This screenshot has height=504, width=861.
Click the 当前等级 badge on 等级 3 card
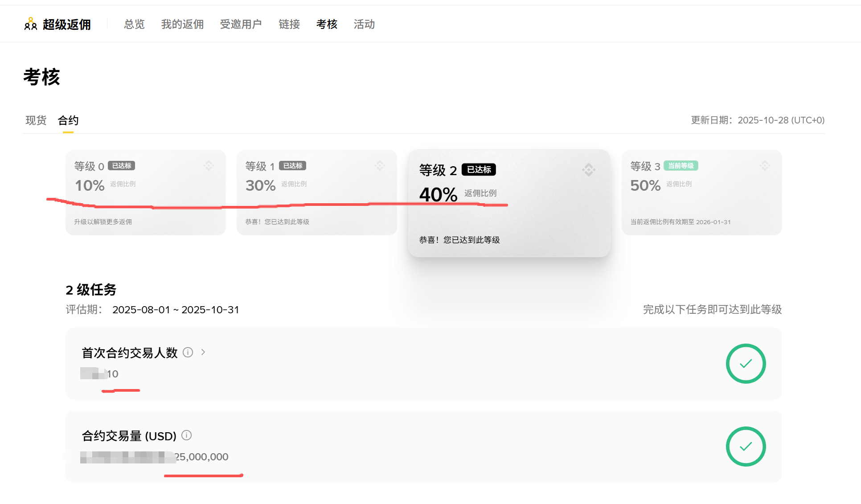coord(681,165)
